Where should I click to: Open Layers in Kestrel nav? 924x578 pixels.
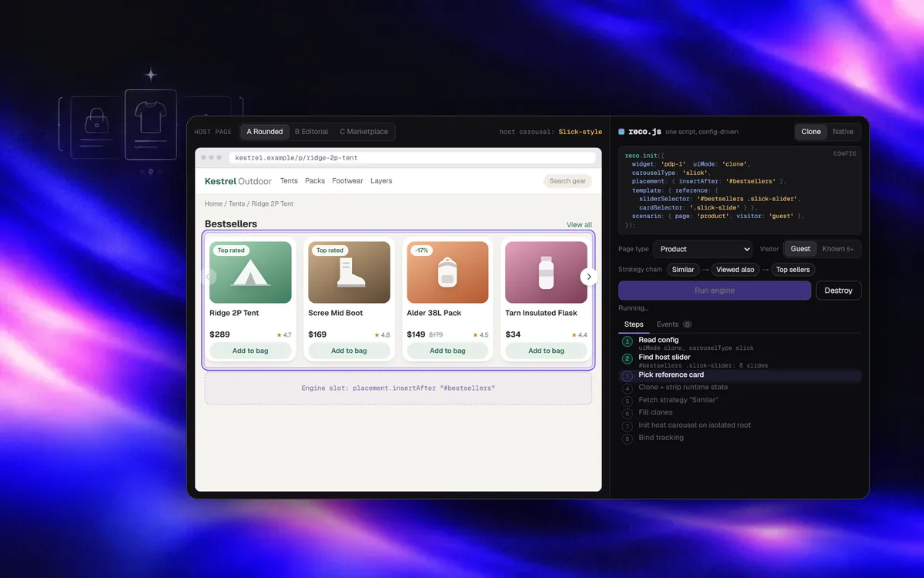tap(381, 181)
